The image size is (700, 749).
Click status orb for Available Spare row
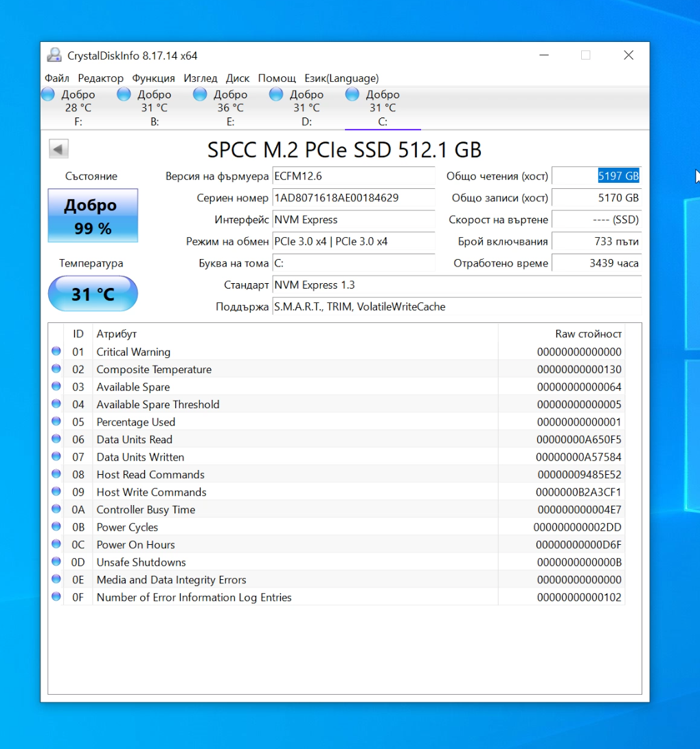click(56, 386)
